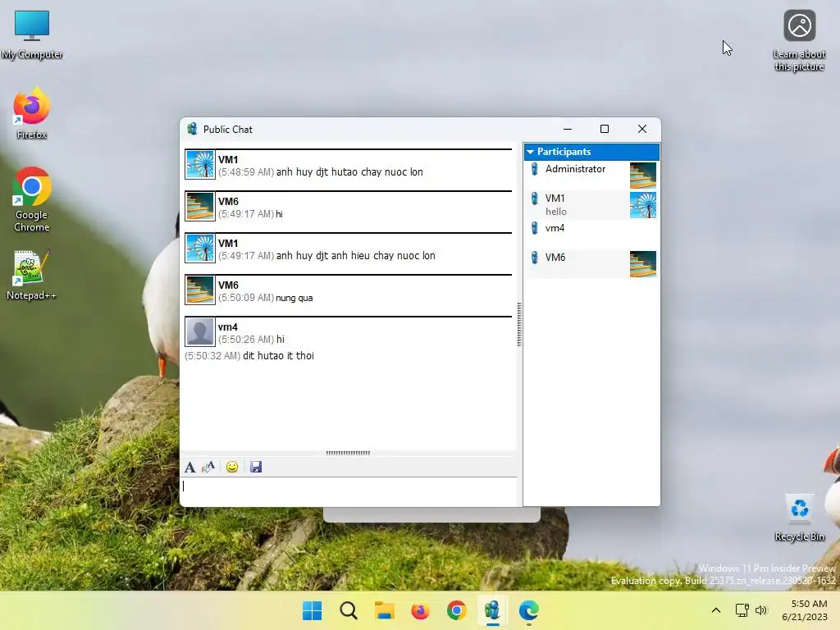Select the Google Chrome desktop shortcut
Screen dimensions: 840x630
(x=32, y=199)
